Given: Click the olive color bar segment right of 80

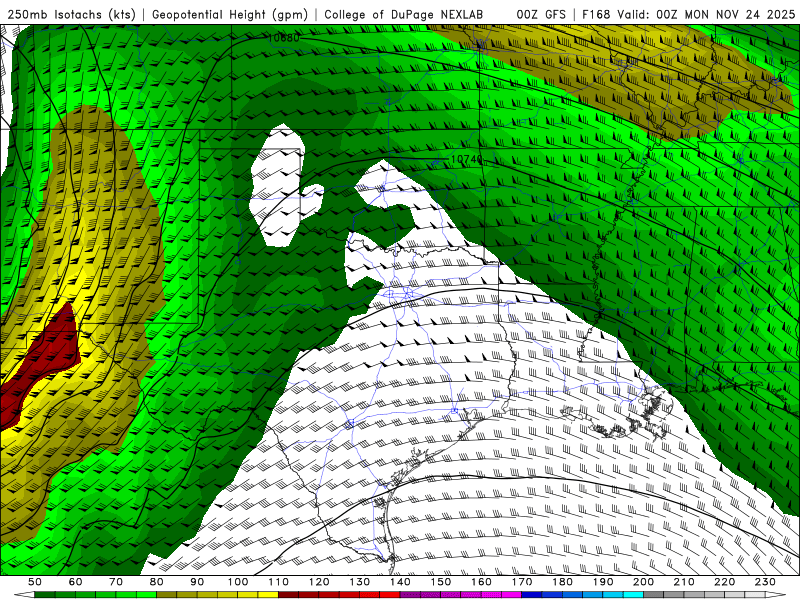Looking at the screenshot, I should tap(167, 595).
